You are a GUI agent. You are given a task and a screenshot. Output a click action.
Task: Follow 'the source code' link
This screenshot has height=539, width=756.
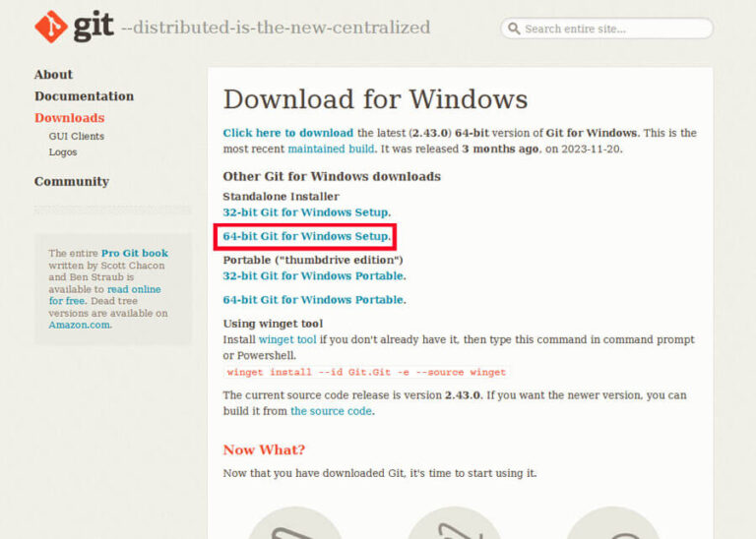pyautogui.click(x=331, y=411)
